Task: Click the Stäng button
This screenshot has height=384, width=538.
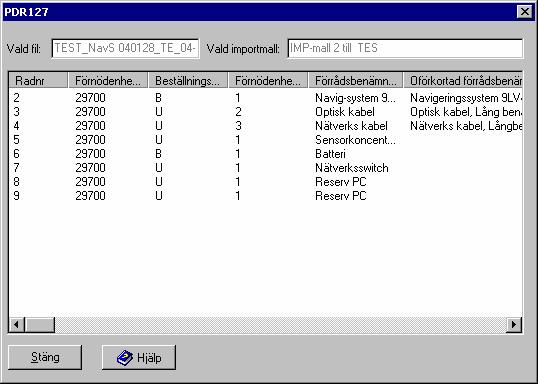Action: [x=45, y=357]
